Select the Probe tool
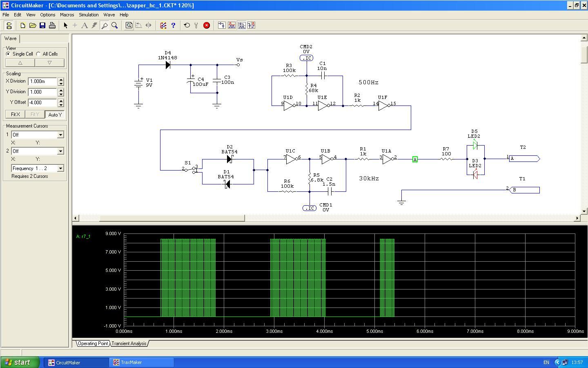This screenshot has width=588, height=368. [105, 25]
